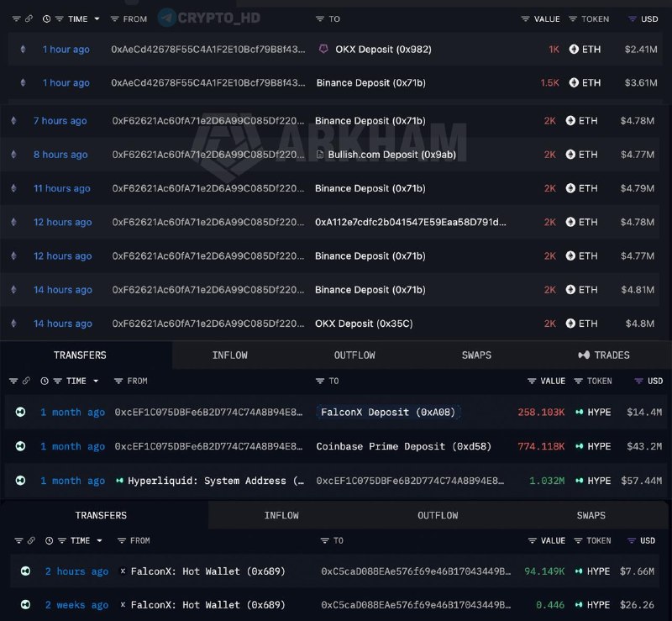Open OKX Deposit (0x35C) entity

364,324
